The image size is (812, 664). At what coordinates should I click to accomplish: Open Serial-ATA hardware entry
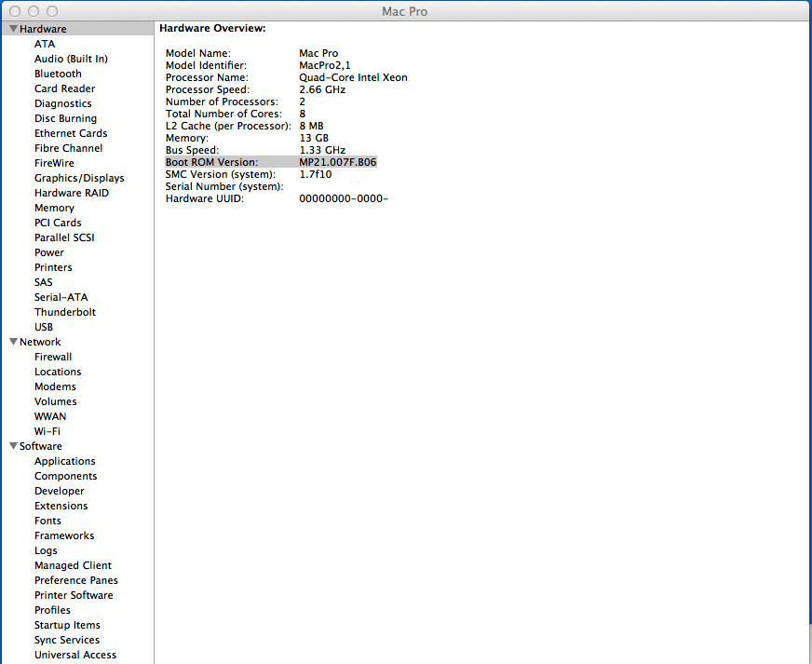pos(61,297)
